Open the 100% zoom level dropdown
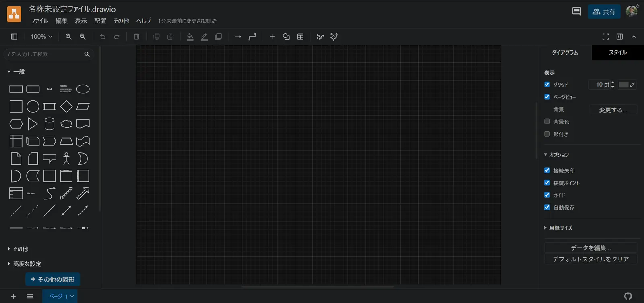This screenshot has height=303, width=644. [41, 37]
